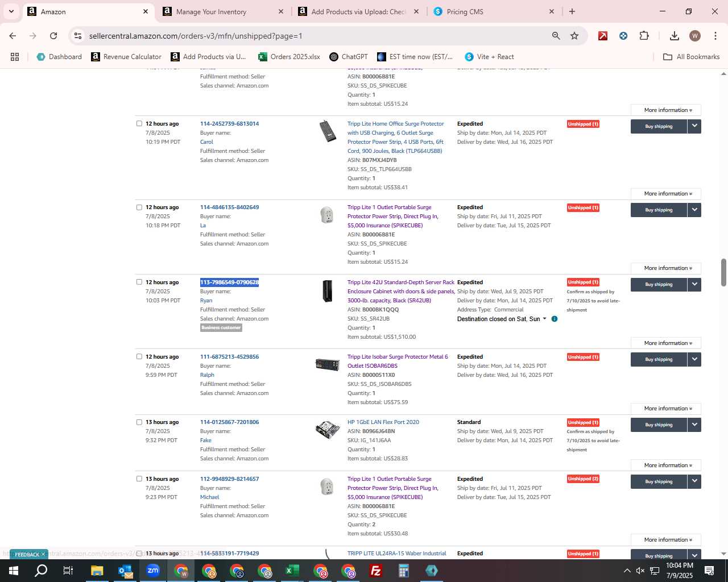
Task: Click the server rack product thumbnail
Action: point(327,291)
